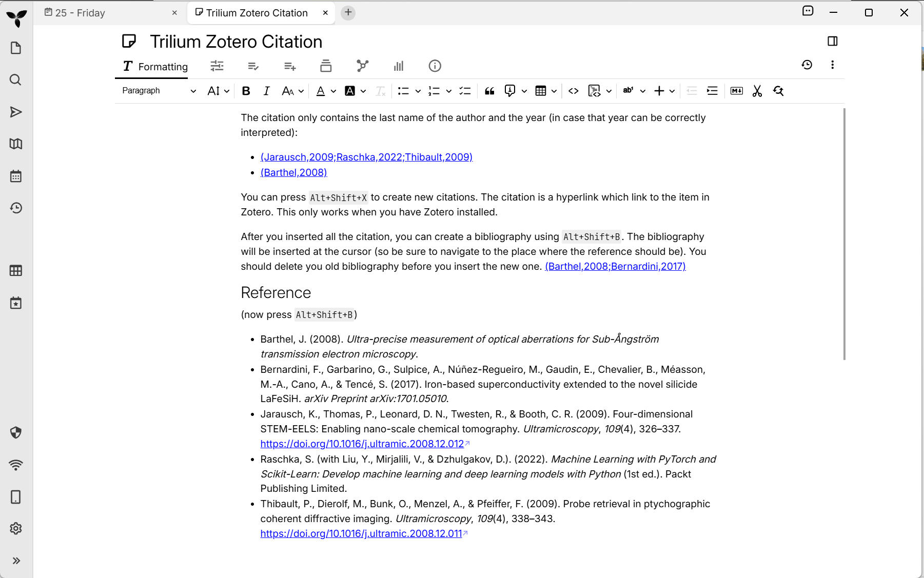The height and width of the screenshot is (578, 924).
Task: Expand the sidebar with the double chevron
Action: tap(16, 561)
